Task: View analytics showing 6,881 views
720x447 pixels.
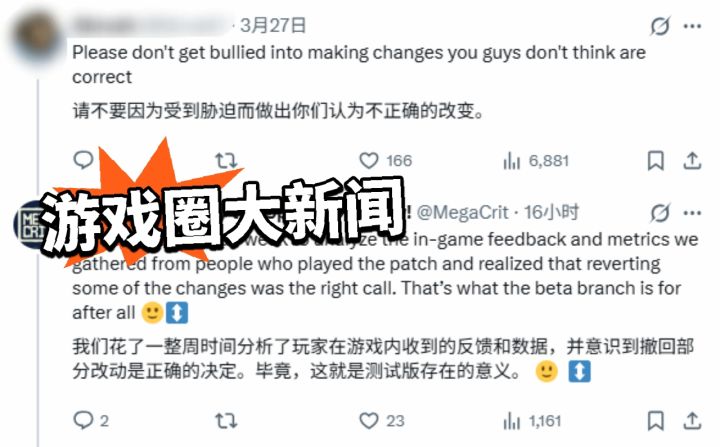Action: [x=536, y=161]
